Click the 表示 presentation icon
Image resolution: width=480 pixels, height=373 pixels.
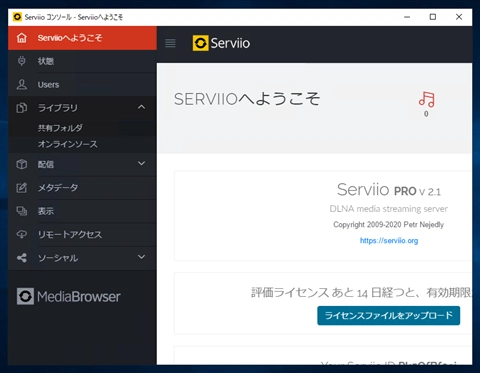pos(22,211)
